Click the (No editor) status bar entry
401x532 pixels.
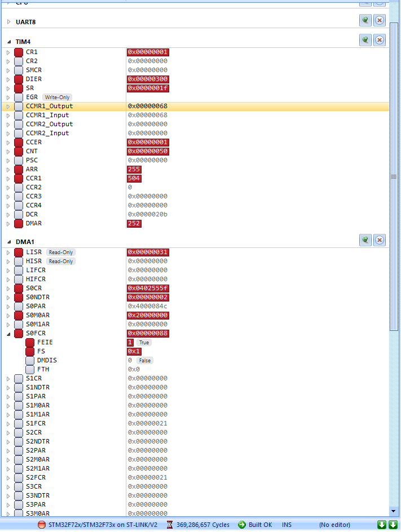click(334, 525)
